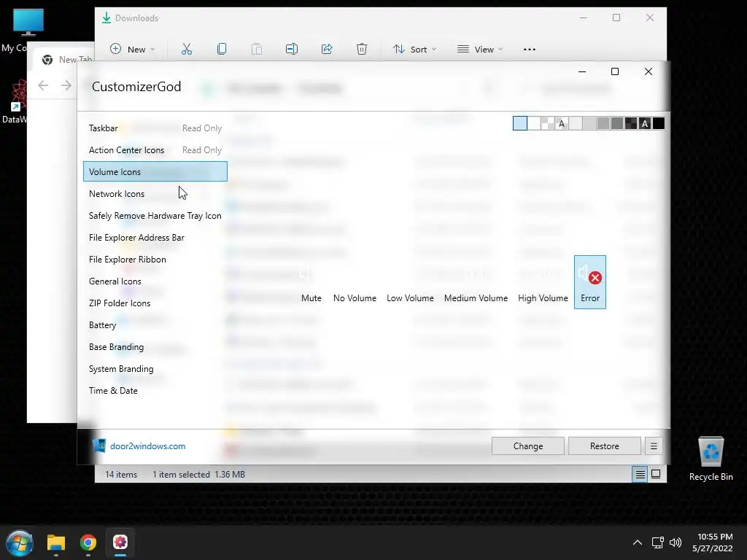This screenshot has width=747, height=560.
Task: Maximize the CustomizerGod window
Action: [615, 71]
